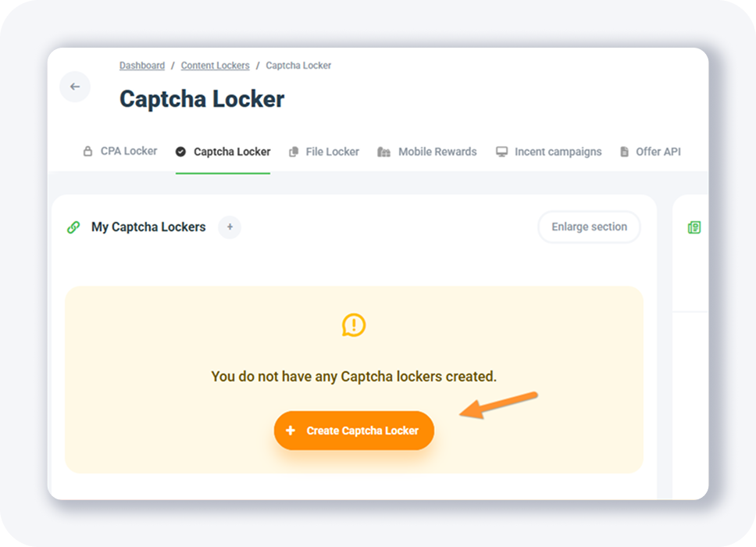Screen dimensions: 756x547
Task: Click the green icon in the right panel
Action: [694, 227]
